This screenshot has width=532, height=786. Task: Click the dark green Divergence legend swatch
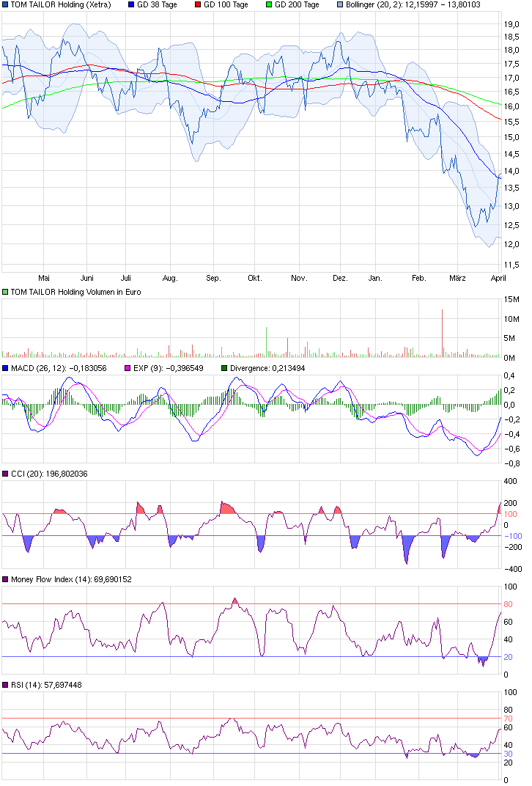click(x=224, y=368)
